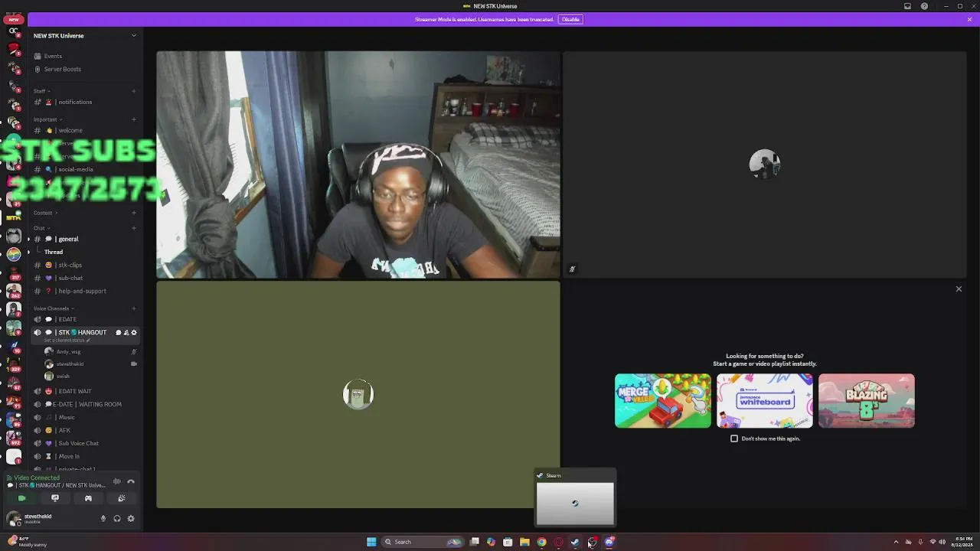Open the STK server icon in server list
This screenshot has width=980, height=551.
(13, 218)
